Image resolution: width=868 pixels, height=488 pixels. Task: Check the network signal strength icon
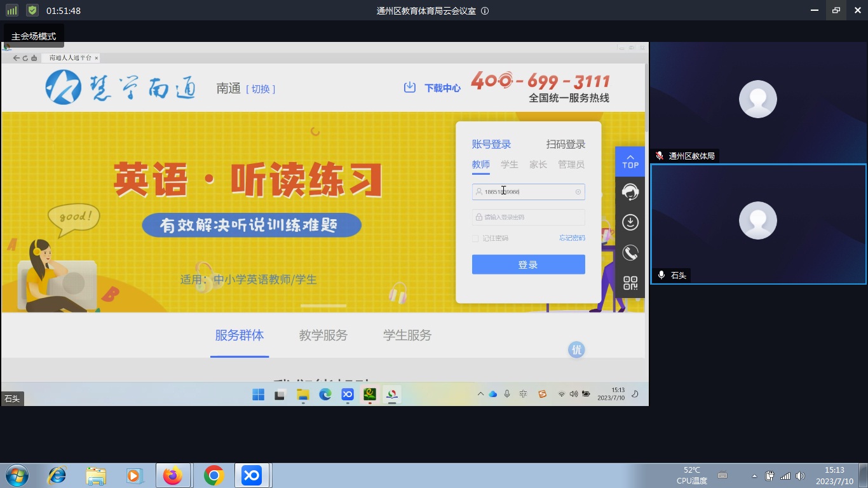click(x=12, y=11)
